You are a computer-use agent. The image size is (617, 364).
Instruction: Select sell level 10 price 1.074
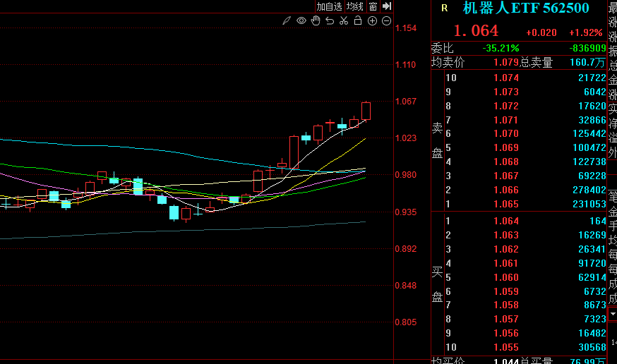tap(507, 78)
